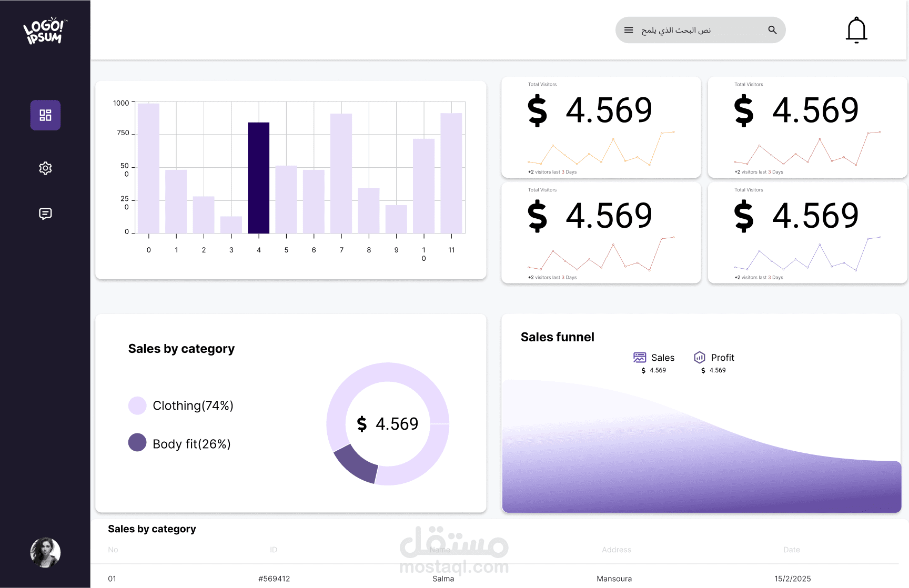Select order ID #569412 cell
The image size is (909, 588).
pyautogui.click(x=274, y=579)
